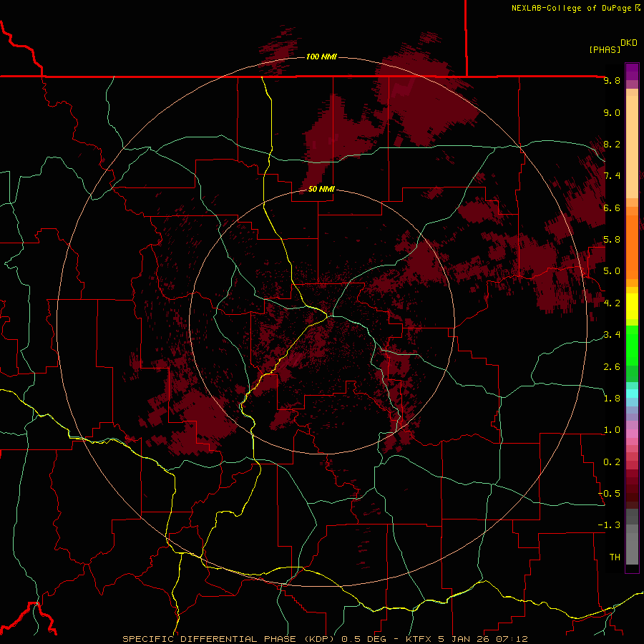Screen dimensions: 644x644
Task: Pick the purple swatch atop the color bar
Action: (x=632, y=72)
